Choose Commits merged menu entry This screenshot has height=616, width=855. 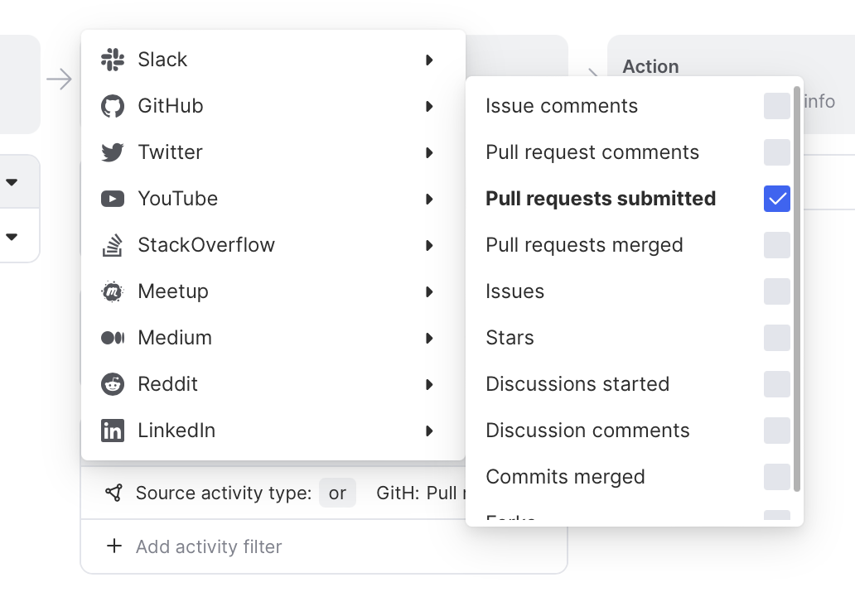tap(565, 477)
